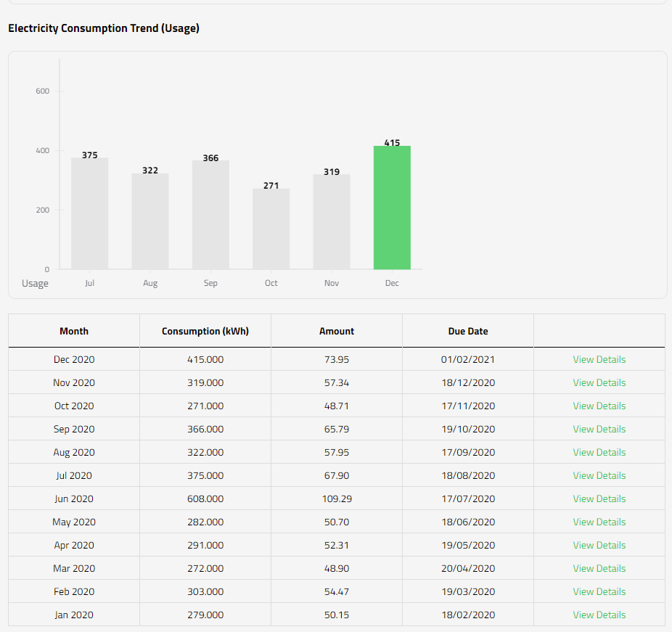The image size is (672, 632).
Task: Open Mar 2020 View Details link
Action: pyautogui.click(x=599, y=568)
